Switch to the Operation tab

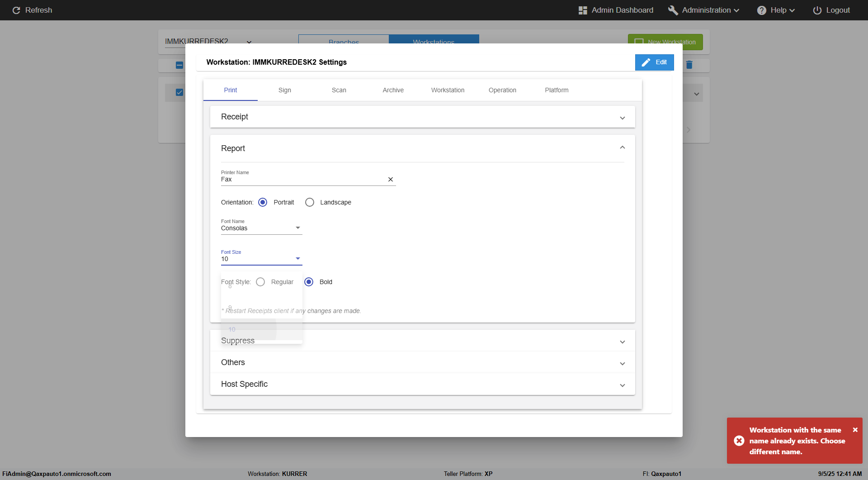[502, 90]
